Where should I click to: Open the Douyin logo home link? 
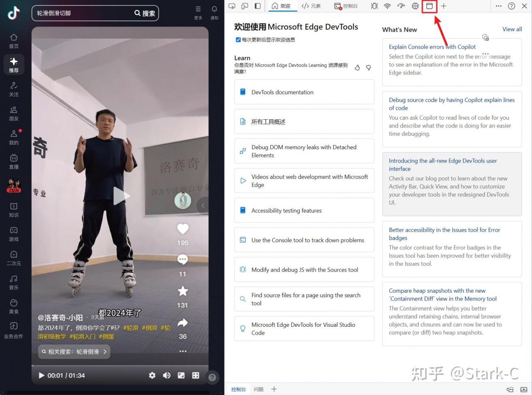point(14,13)
